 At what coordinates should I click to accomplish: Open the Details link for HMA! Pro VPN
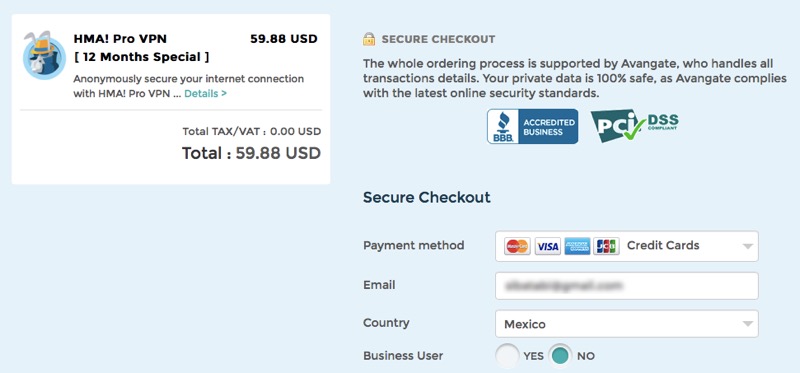pos(206,94)
